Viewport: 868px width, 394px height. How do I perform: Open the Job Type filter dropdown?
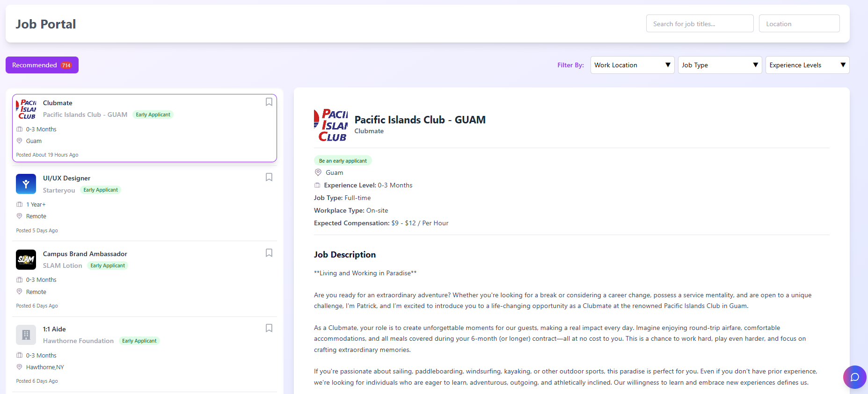pyautogui.click(x=720, y=65)
